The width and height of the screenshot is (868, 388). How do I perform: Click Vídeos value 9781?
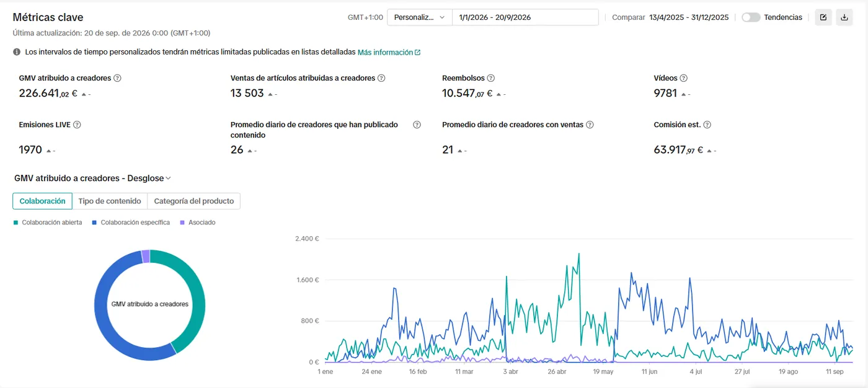click(x=665, y=94)
